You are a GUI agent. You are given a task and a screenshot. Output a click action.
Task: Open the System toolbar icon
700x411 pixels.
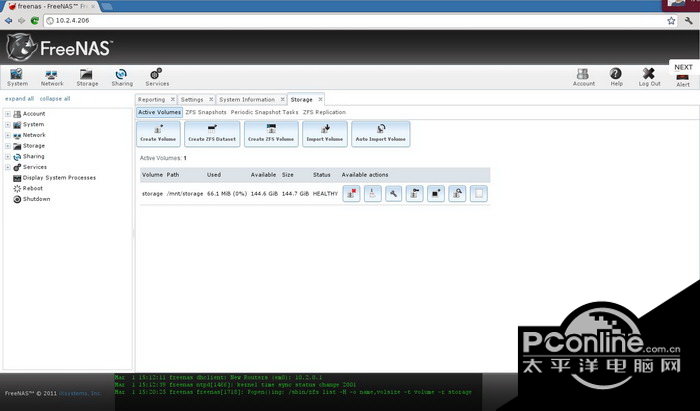coord(17,77)
